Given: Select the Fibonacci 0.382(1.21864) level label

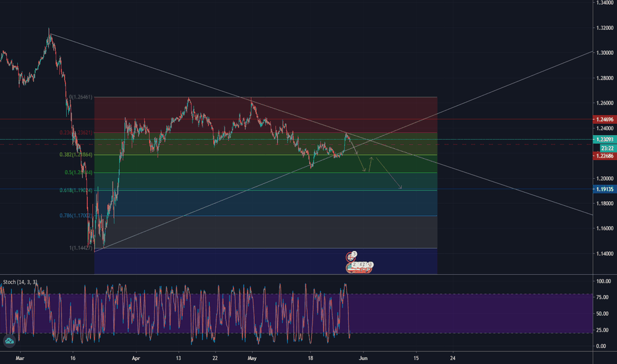Looking at the screenshot, I should pos(76,155).
